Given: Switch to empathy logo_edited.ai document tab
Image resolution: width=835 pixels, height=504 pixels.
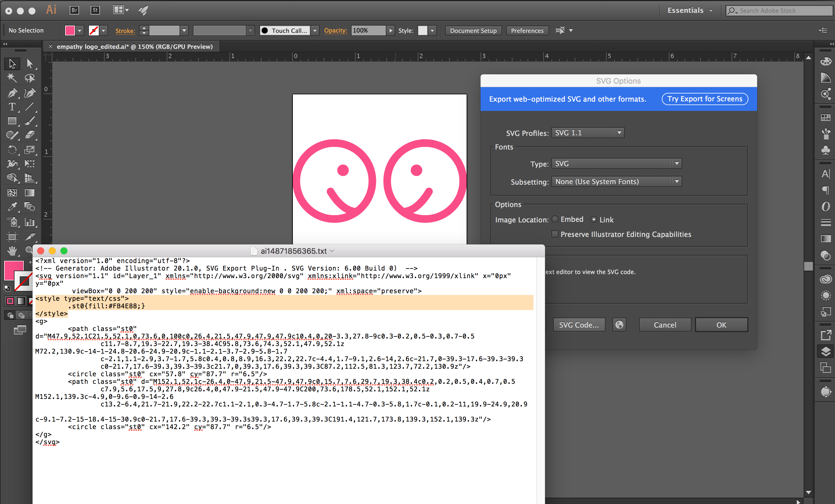Looking at the screenshot, I should 135,46.
